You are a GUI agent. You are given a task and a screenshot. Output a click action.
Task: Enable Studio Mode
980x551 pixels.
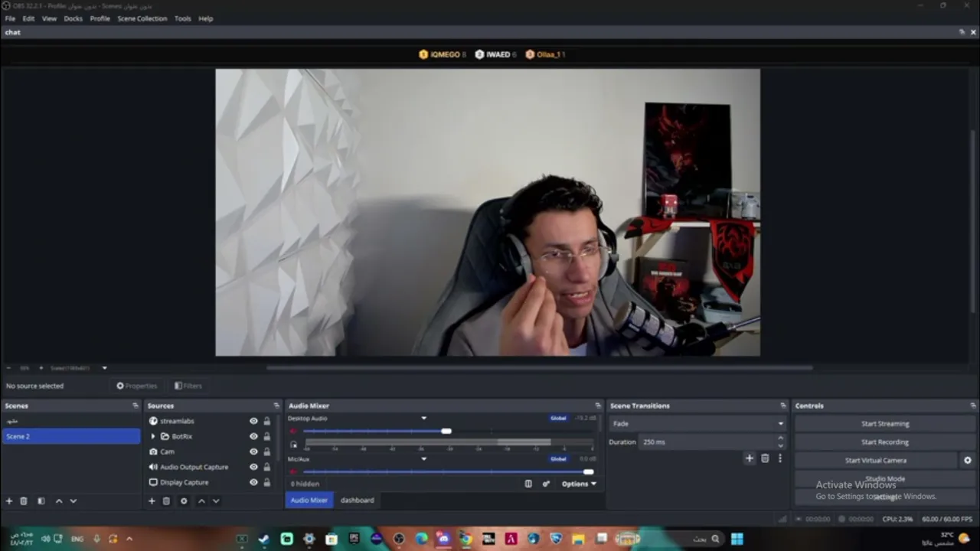(x=885, y=479)
